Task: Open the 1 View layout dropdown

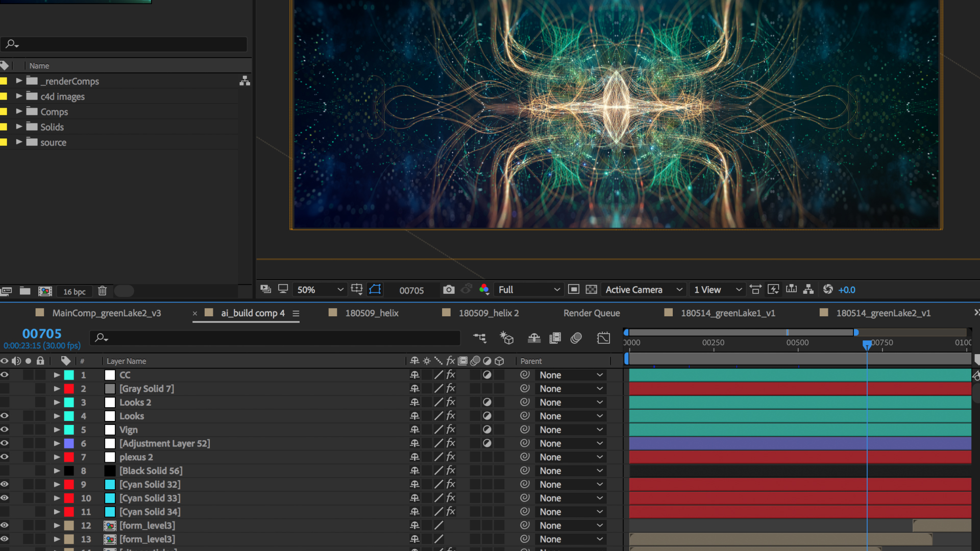Action: click(x=717, y=290)
